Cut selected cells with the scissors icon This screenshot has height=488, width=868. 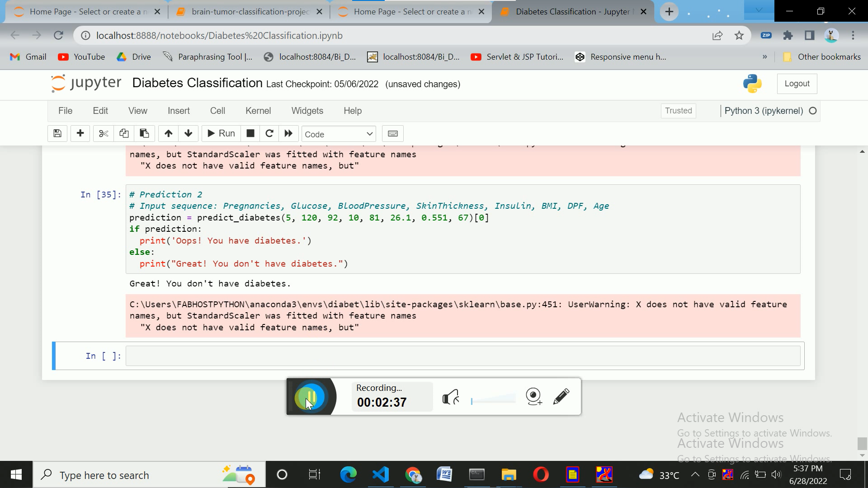(104, 134)
